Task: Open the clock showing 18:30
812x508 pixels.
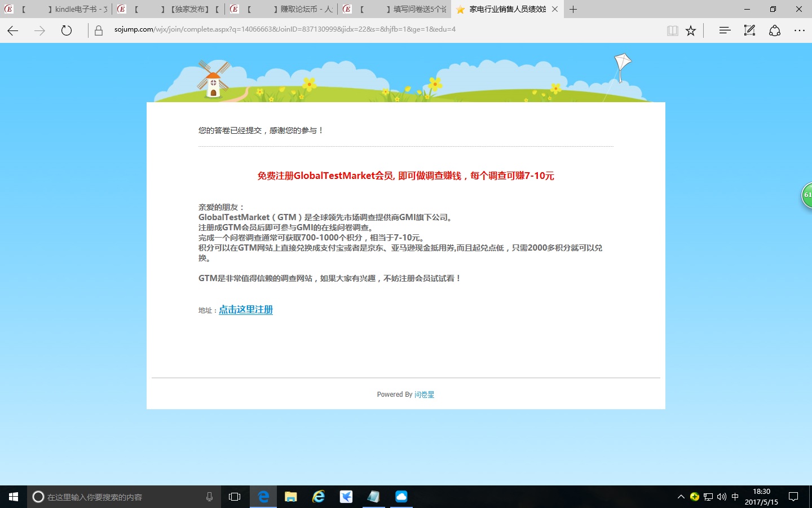Action: tap(761, 497)
